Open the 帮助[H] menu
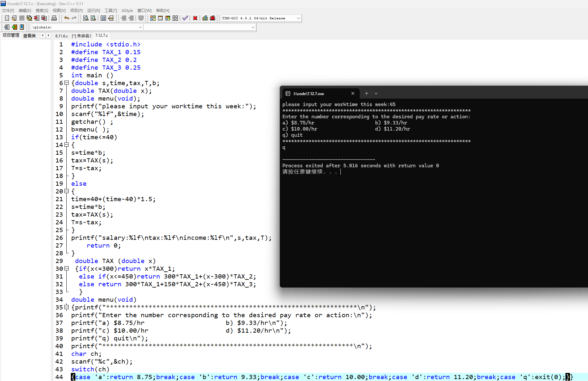 coord(163,10)
